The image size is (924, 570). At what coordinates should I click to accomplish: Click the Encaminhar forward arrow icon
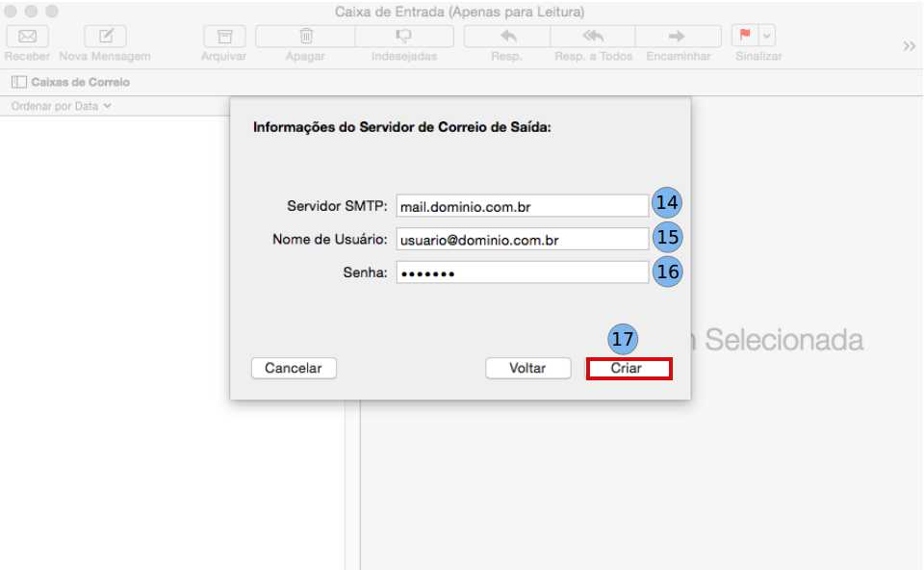679,37
